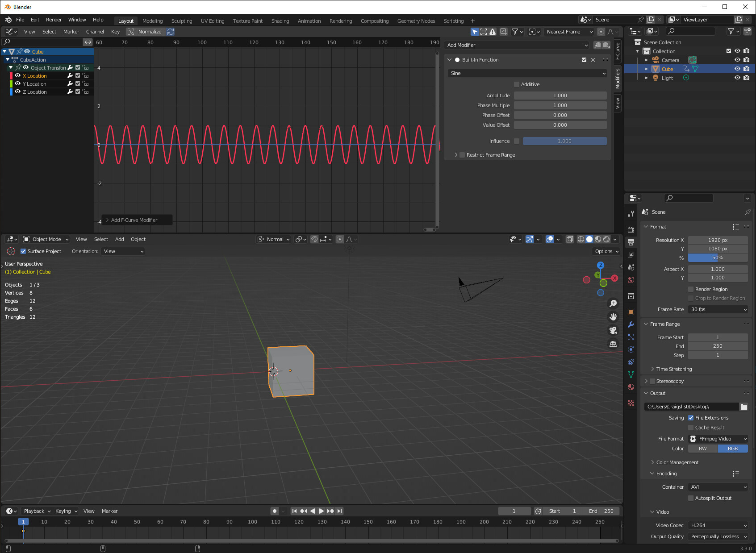Open the Render menu

pos(54,20)
